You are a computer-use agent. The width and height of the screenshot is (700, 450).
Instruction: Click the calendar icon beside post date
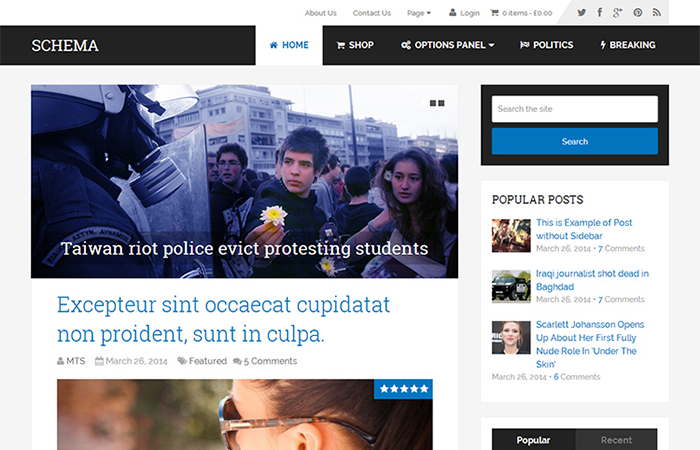[x=99, y=361]
